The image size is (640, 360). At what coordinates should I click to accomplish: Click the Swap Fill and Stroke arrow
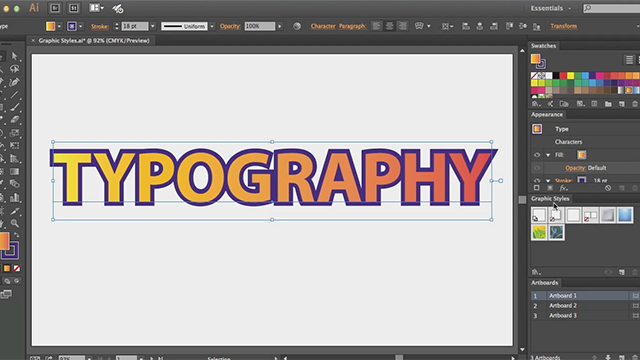tap(16, 235)
